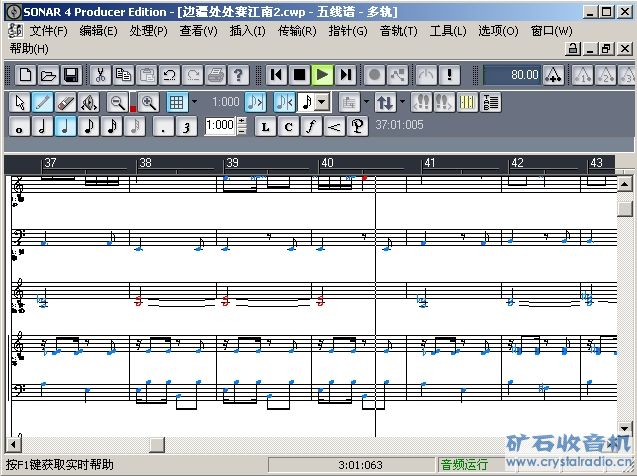
Task: Enable the triplet note option
Action: coord(187,126)
